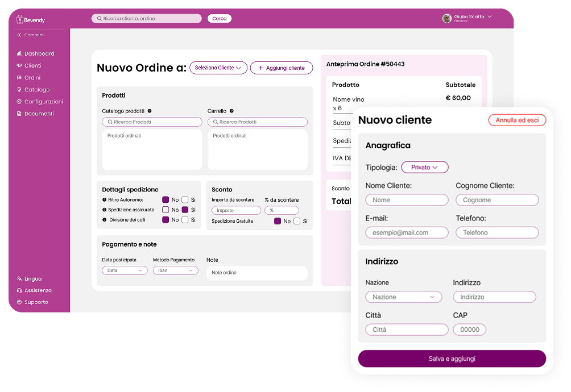Open the Nazione dropdown

point(403,297)
